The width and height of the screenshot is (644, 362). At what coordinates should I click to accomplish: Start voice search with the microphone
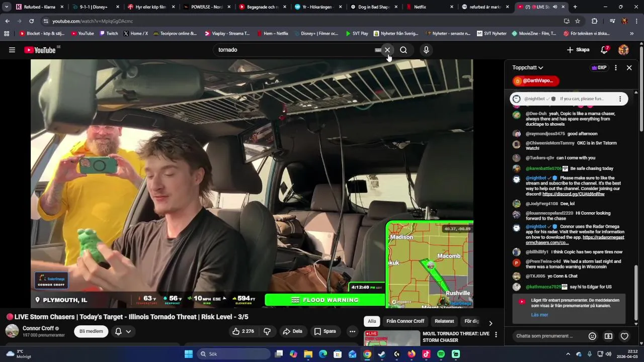coord(426,50)
